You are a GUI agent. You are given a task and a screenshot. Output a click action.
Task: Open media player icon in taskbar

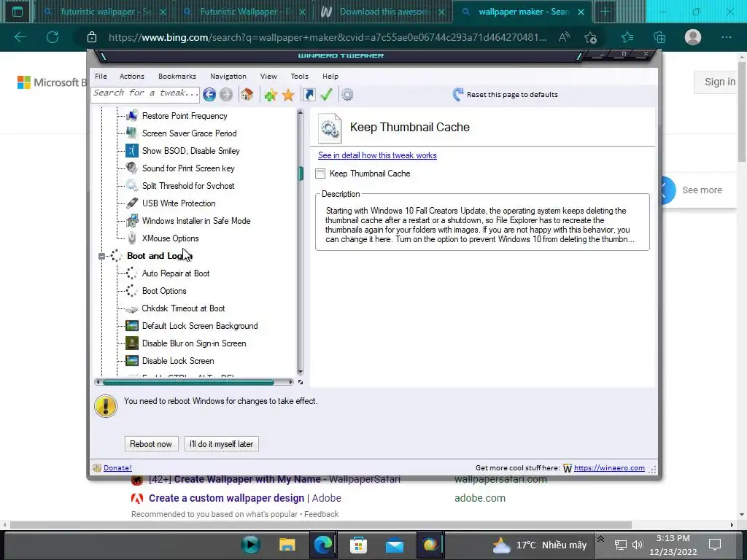(251, 545)
